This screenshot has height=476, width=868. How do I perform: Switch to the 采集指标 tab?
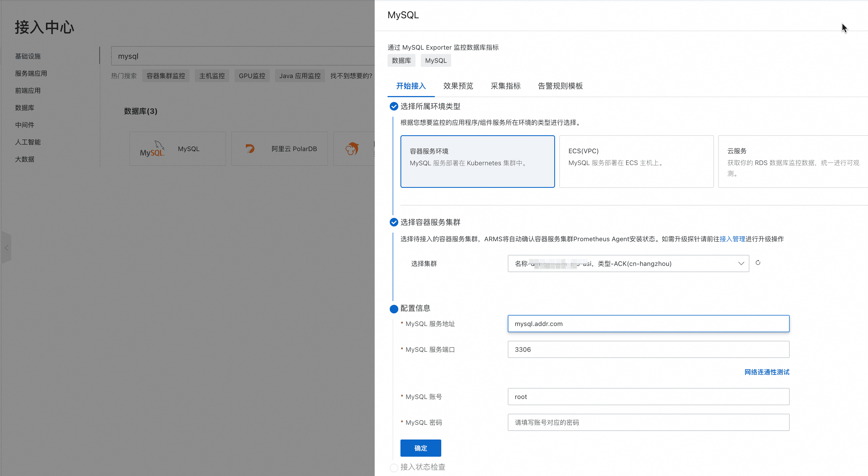(x=505, y=86)
